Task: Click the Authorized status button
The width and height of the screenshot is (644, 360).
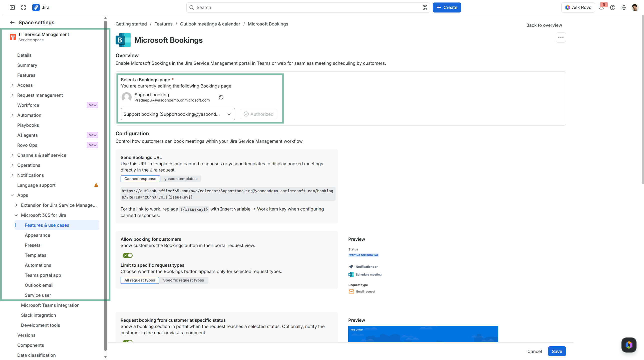Action: [x=259, y=114]
